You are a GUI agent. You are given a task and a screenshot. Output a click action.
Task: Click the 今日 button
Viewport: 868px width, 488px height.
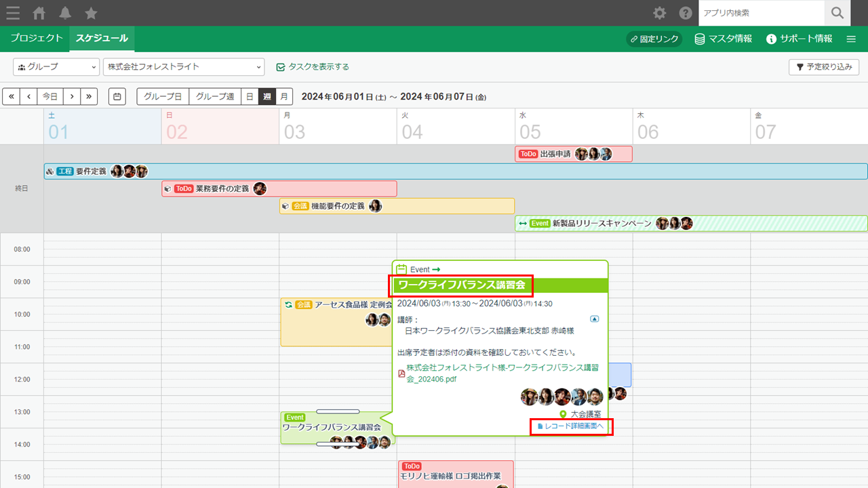(x=50, y=96)
